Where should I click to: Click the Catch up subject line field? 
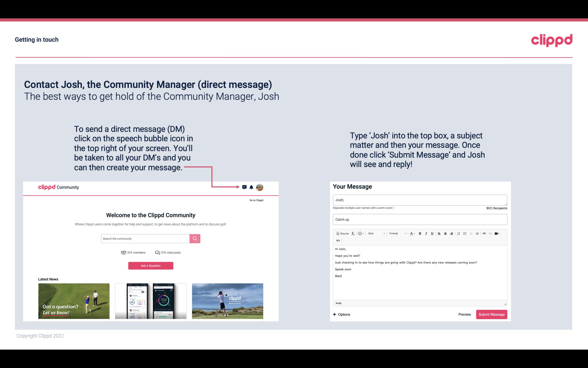419,219
